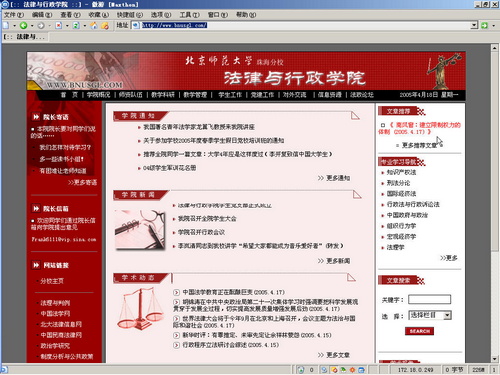Click the 院长寄语 arrow icon in the sidebar
This screenshot has height=375, width=500.
pos(36,117)
